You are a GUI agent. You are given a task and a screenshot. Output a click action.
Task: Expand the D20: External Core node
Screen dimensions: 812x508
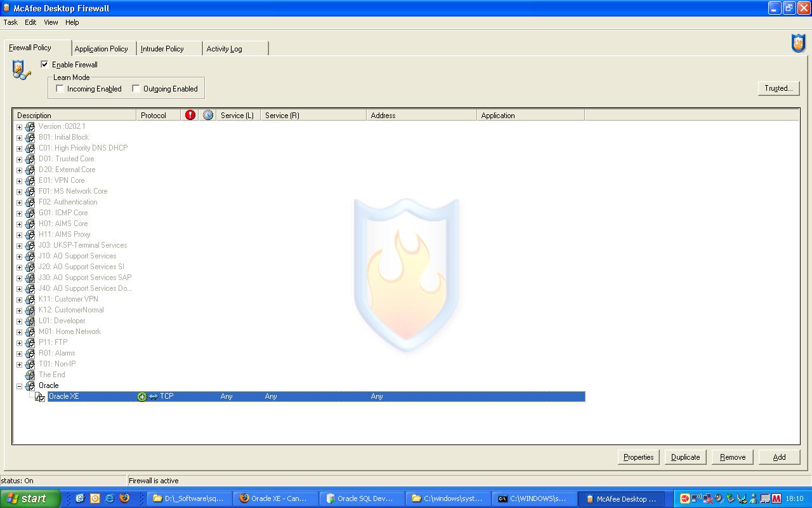[19, 170]
